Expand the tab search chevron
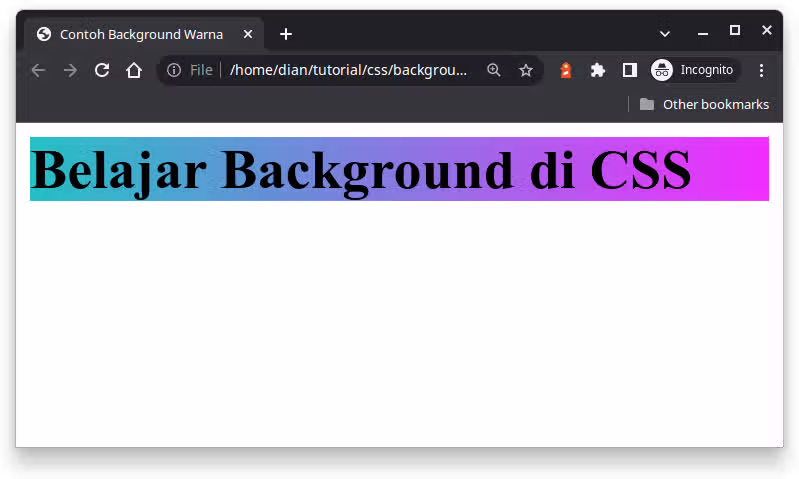This screenshot has width=799, height=479. click(x=664, y=34)
